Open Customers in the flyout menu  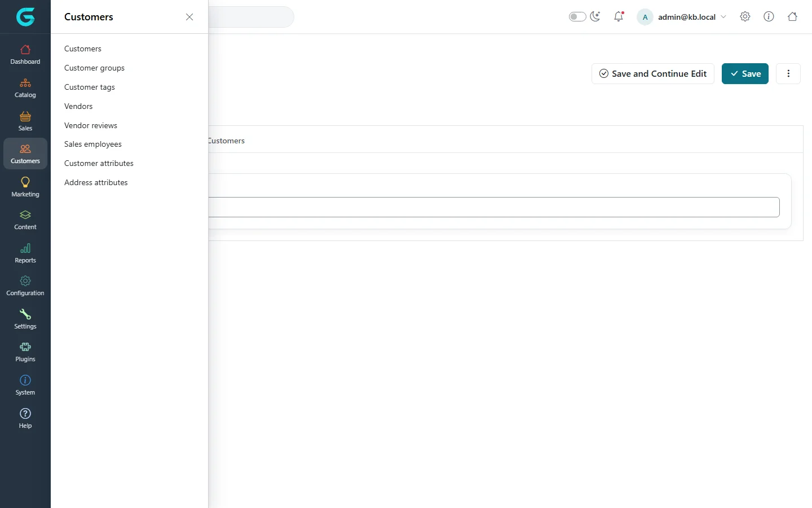pyautogui.click(x=83, y=49)
